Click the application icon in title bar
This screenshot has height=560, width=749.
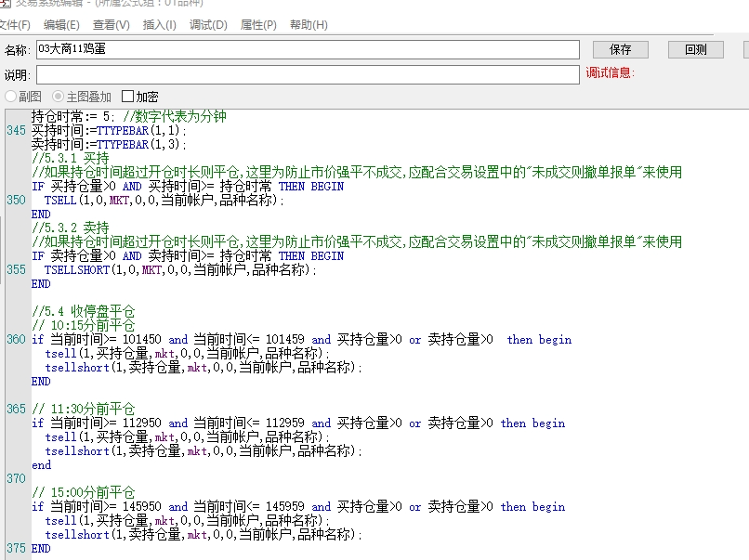(5, 3)
